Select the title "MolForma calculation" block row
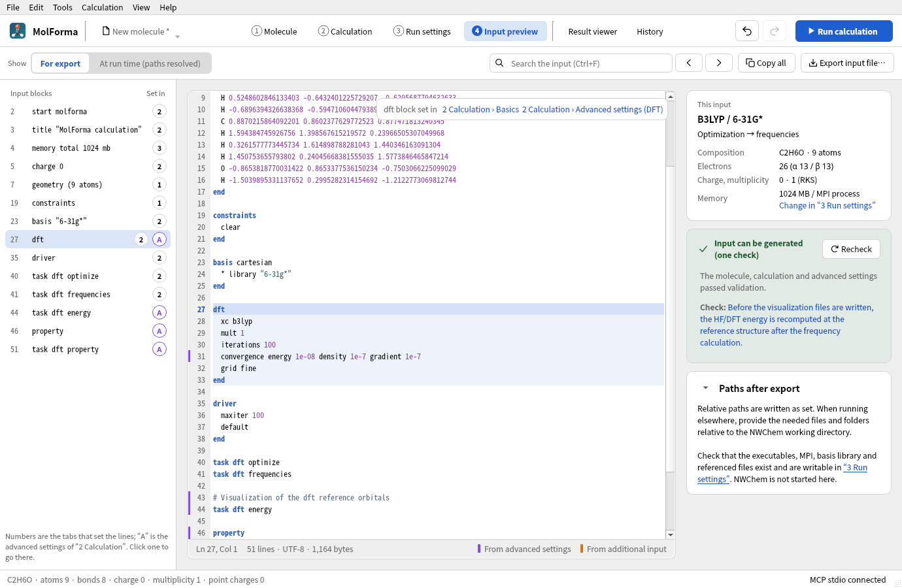Image resolution: width=902 pixels, height=588 pixels. [x=88, y=130]
